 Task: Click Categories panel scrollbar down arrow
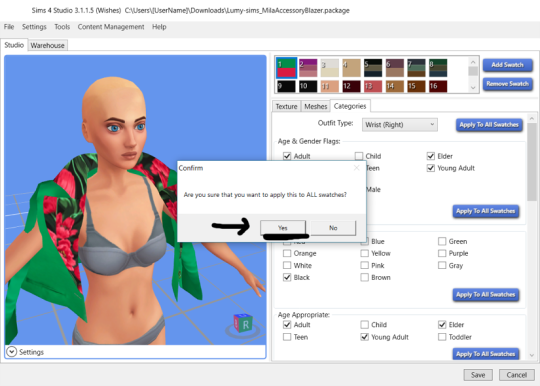[532, 355]
